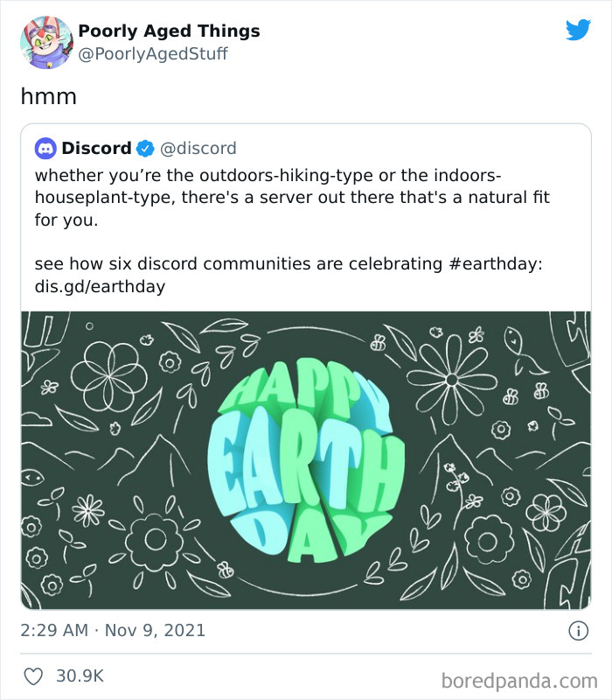Click the 'hmm' tweet text
Image resolution: width=612 pixels, height=700 pixels.
coord(49,96)
